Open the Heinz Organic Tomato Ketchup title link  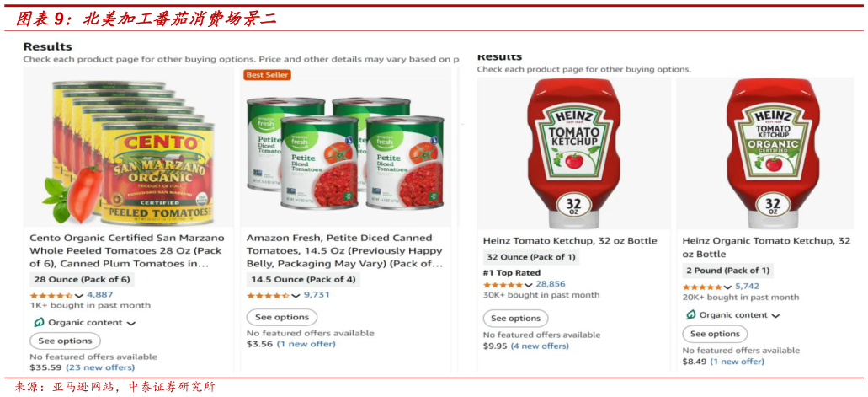(766, 247)
